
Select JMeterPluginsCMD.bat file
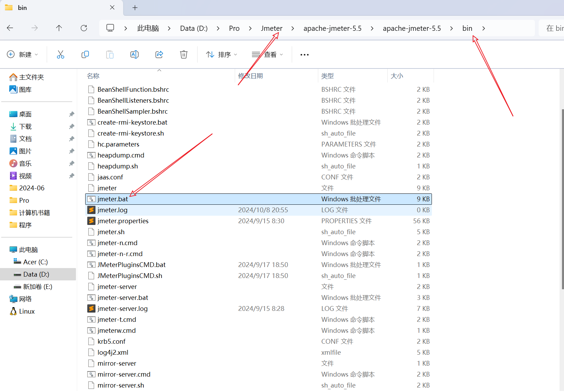click(258, 265)
